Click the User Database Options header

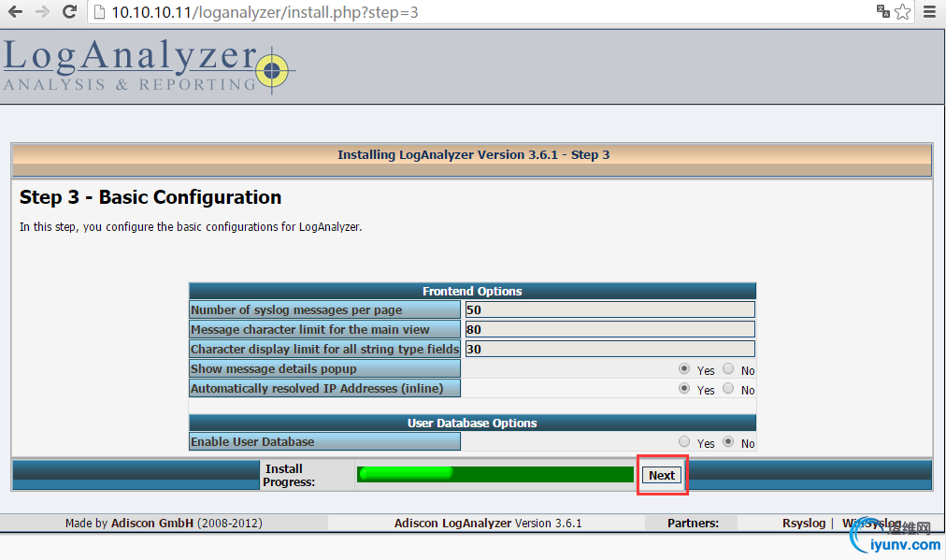(x=472, y=423)
